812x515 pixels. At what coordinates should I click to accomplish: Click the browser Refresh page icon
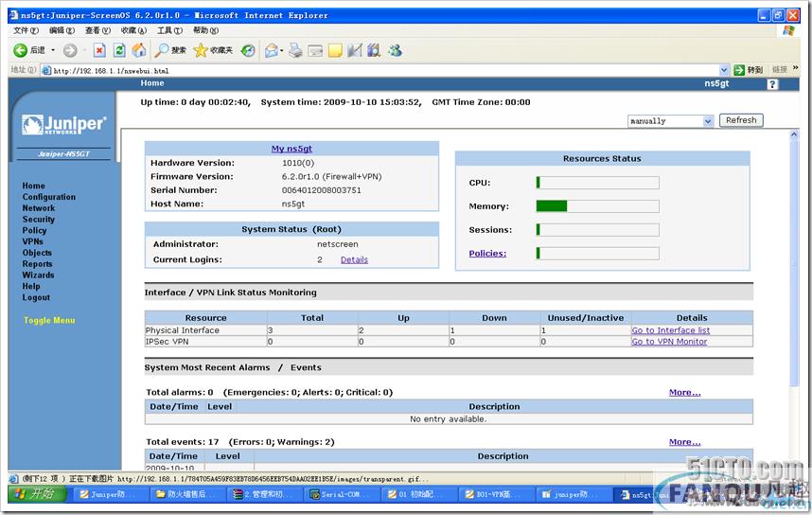tap(119, 50)
